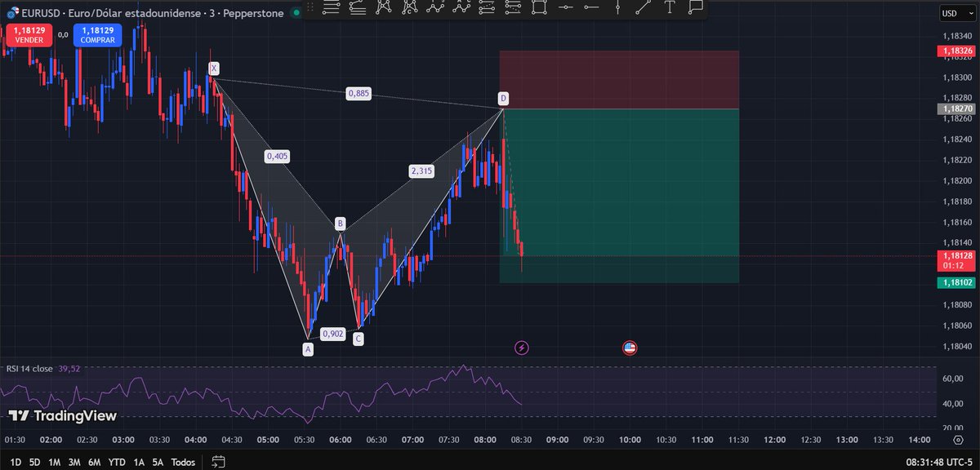Click the blue COMPRAR buy button
Screen dimensions: 980x470
98,34
